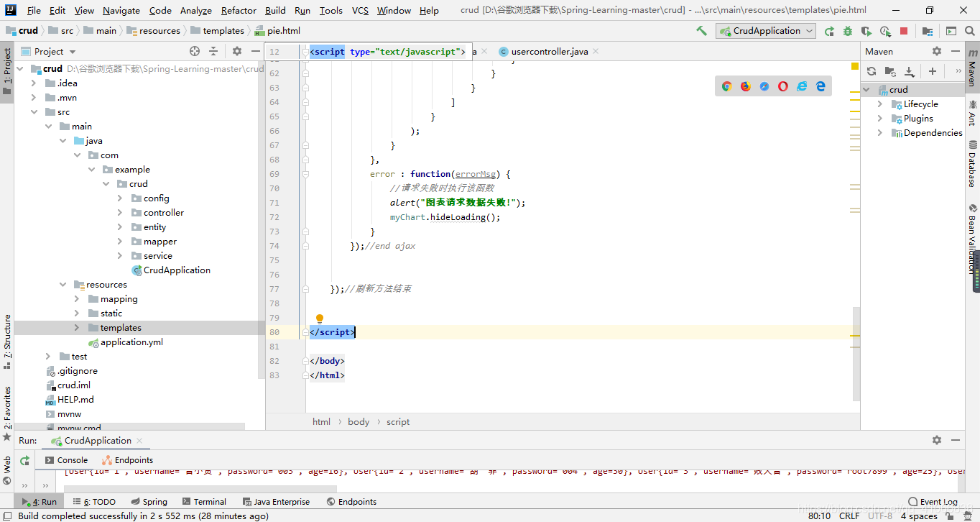Preview the page in Opera
Image resolution: width=980 pixels, height=522 pixels.
pos(783,86)
